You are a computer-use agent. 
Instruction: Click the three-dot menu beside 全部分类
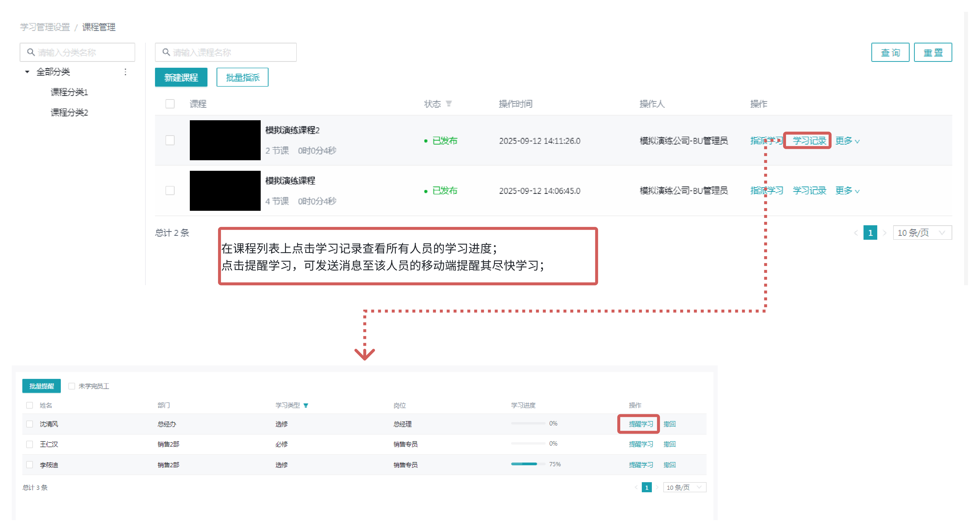pos(125,72)
